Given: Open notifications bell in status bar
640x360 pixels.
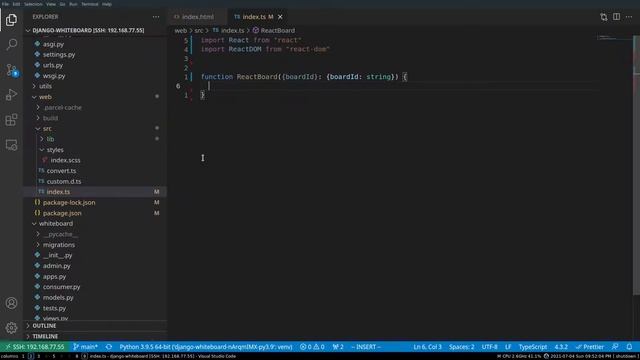Looking at the screenshot, I should 629,347.
